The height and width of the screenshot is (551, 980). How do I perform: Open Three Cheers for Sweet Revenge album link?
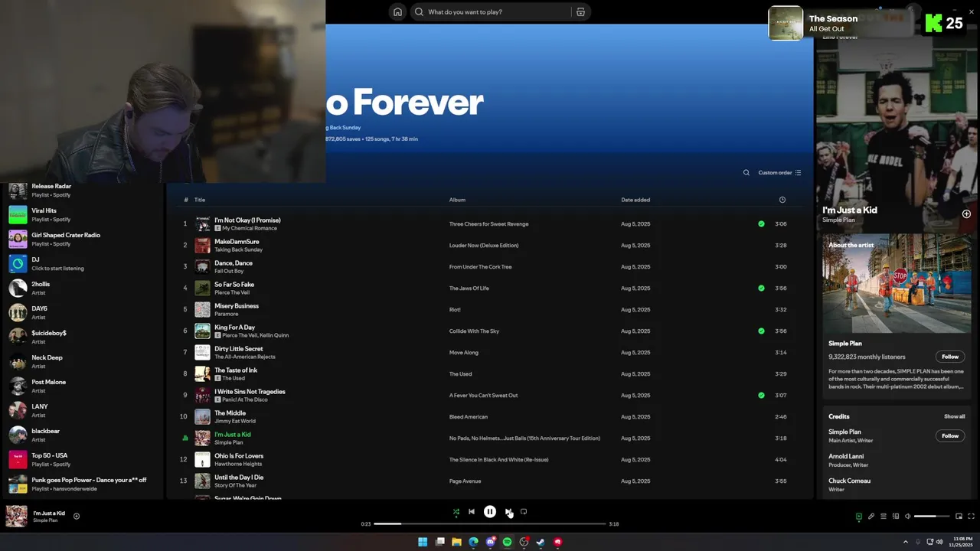[488, 224]
